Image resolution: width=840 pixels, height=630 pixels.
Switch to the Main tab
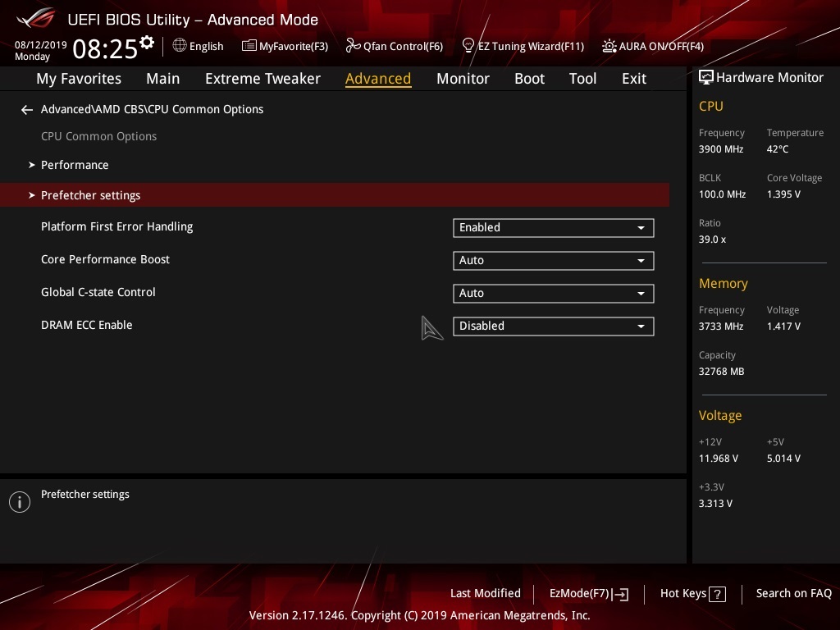[x=163, y=79]
